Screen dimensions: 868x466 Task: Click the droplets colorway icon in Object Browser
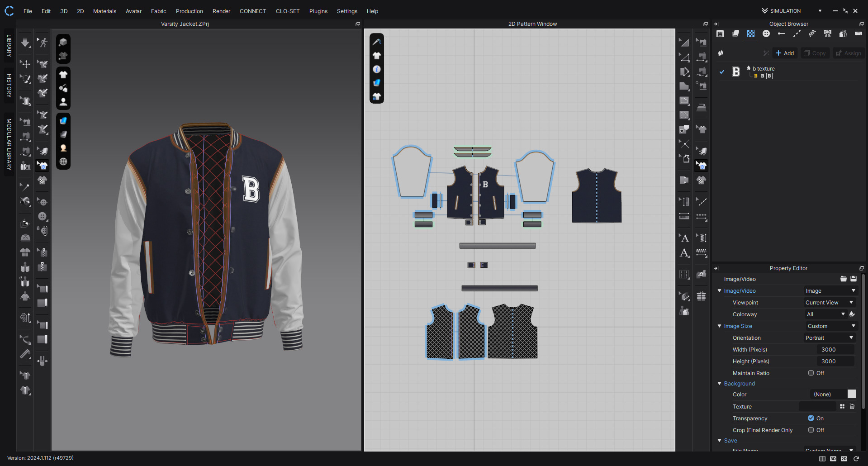pos(721,53)
